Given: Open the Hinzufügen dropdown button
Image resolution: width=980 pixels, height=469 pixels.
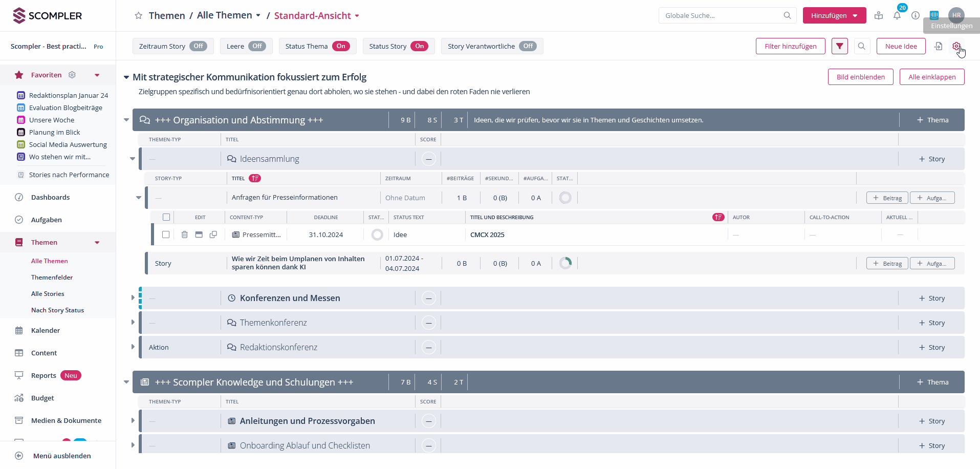Looking at the screenshot, I should [834, 15].
